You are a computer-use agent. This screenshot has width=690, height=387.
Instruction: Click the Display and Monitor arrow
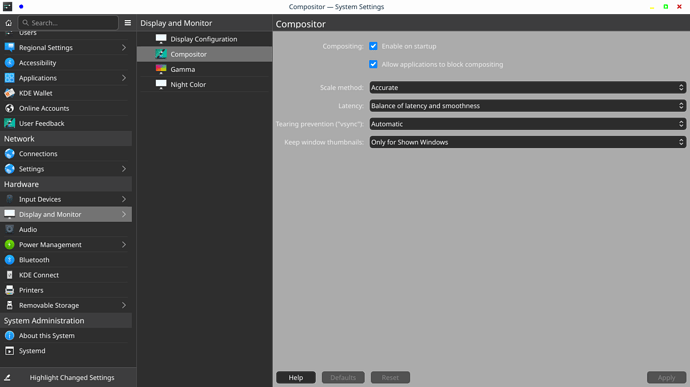[x=124, y=214]
